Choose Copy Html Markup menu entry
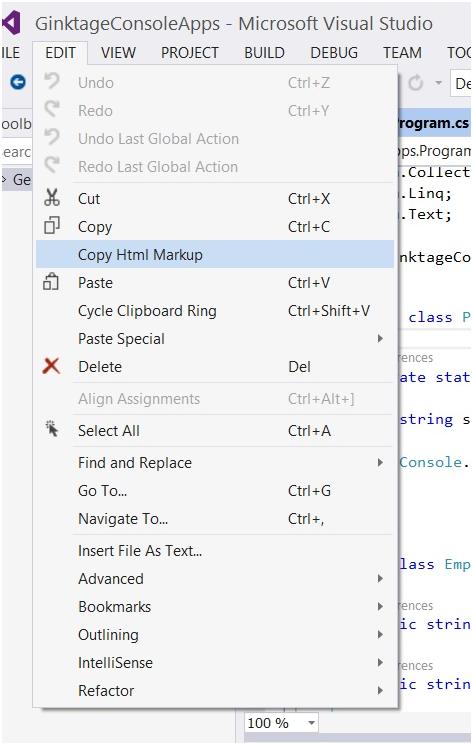This screenshot has width=473, height=745. coord(215,254)
